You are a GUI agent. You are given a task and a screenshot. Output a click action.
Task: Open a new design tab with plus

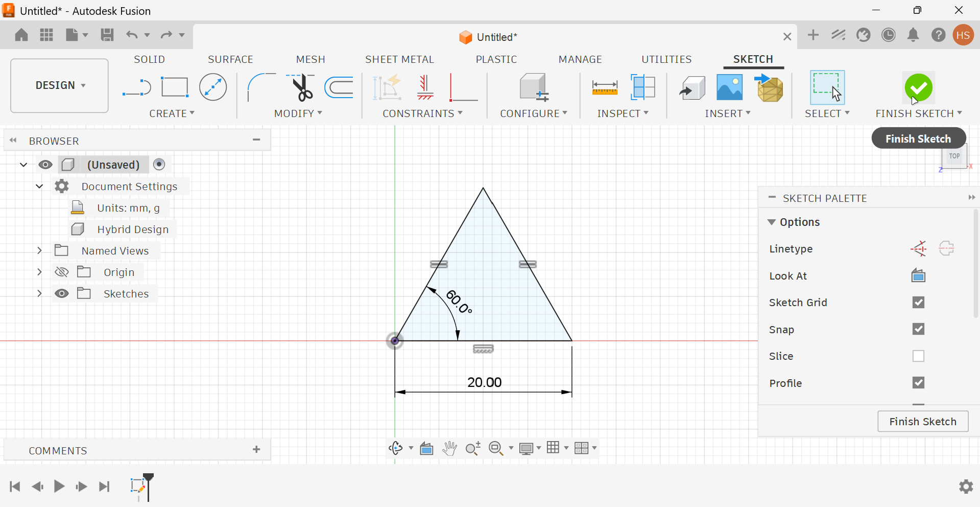coord(813,35)
